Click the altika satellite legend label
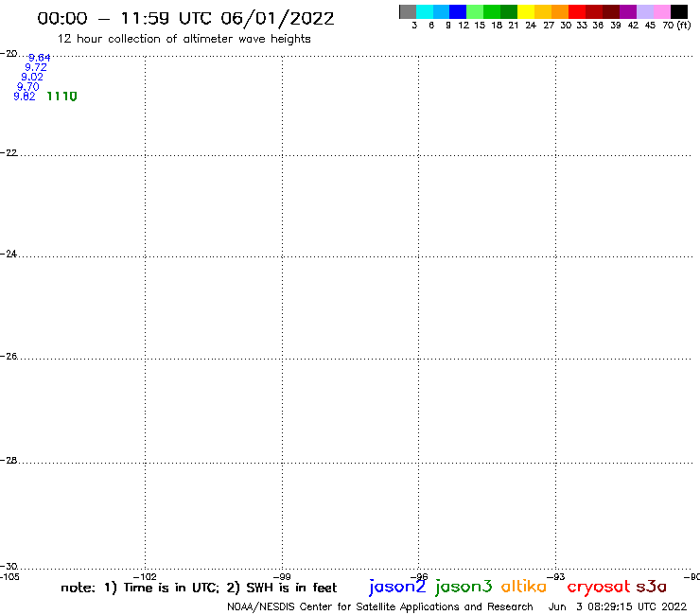Image resolution: width=700 pixels, height=615 pixels. coord(524,587)
